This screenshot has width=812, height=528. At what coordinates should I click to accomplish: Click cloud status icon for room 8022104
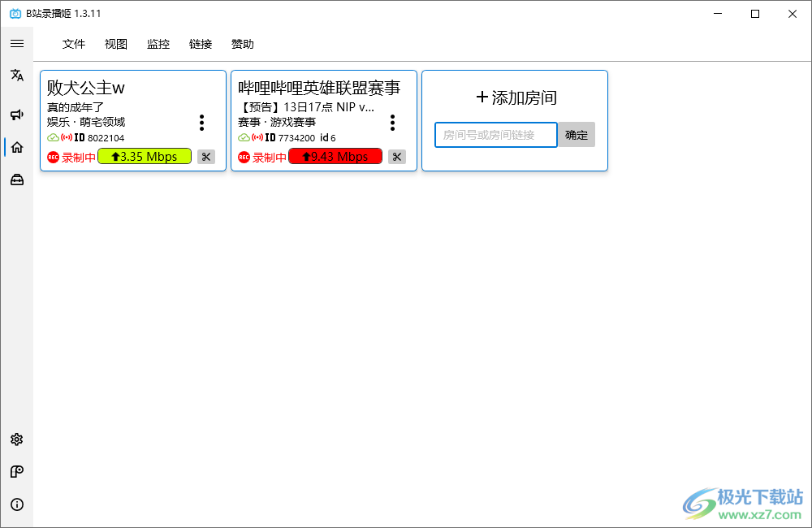point(53,138)
